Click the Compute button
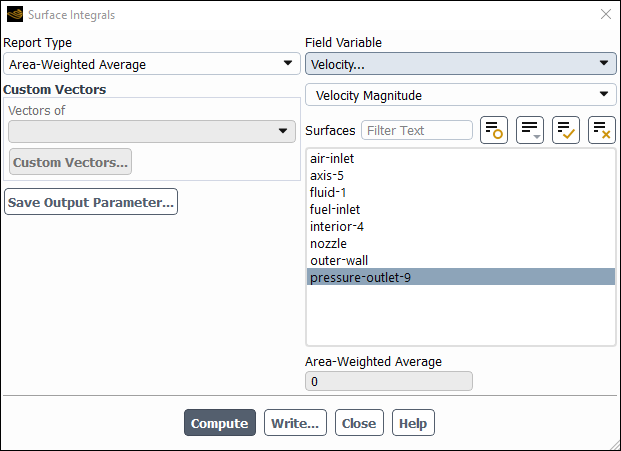 220,423
